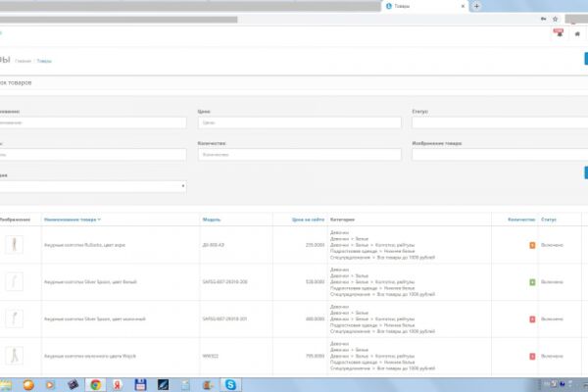588x392 pixels.
Task: Click red quantity badge in 400.0000 row
Action: tap(532, 319)
